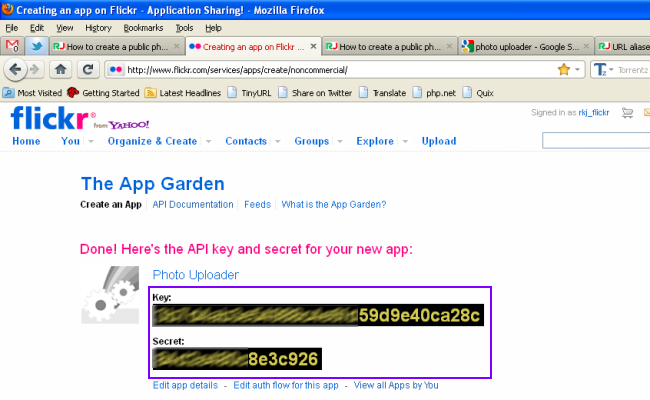Open the Gmail pinned tab
The width and height of the screenshot is (650, 400).
tap(12, 46)
